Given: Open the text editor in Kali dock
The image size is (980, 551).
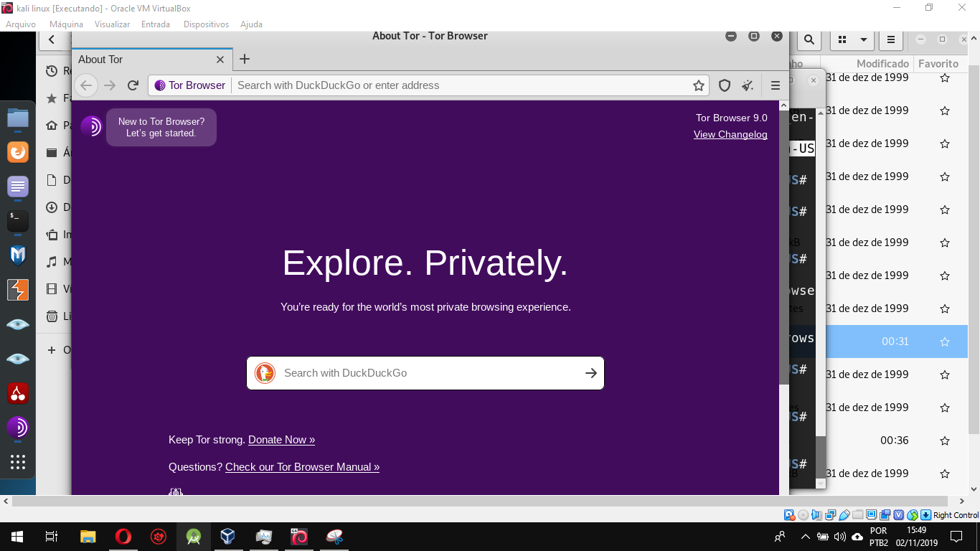Looking at the screenshot, I should coord(18,187).
